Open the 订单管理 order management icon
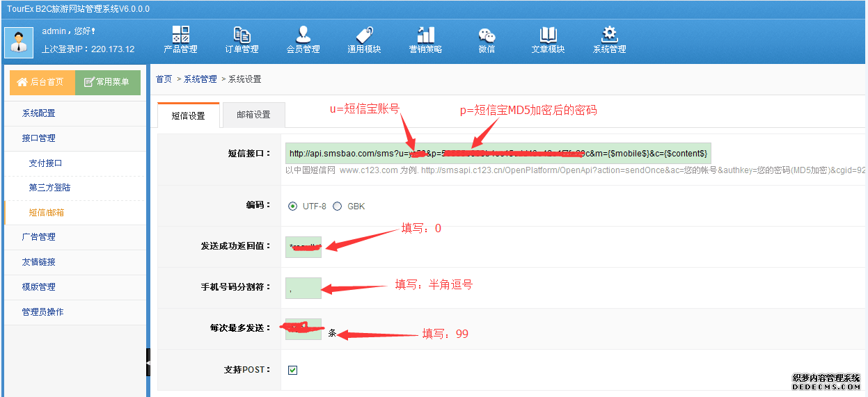868x397 pixels. (242, 35)
